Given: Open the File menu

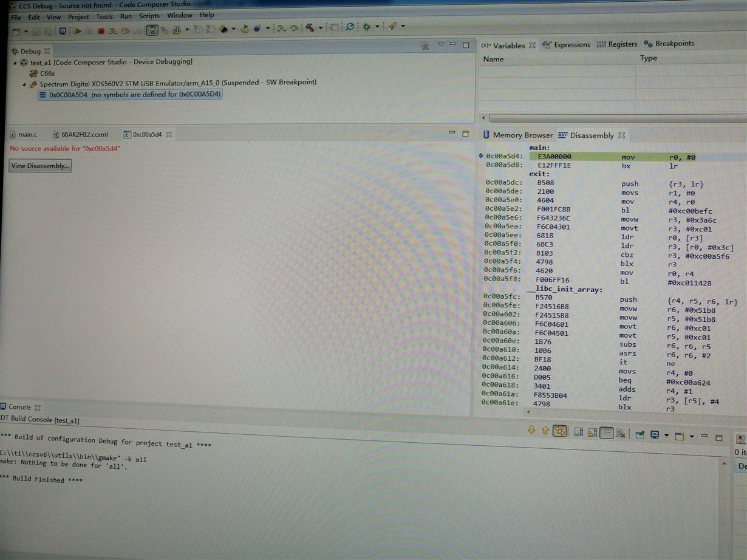Looking at the screenshot, I should point(16,17).
